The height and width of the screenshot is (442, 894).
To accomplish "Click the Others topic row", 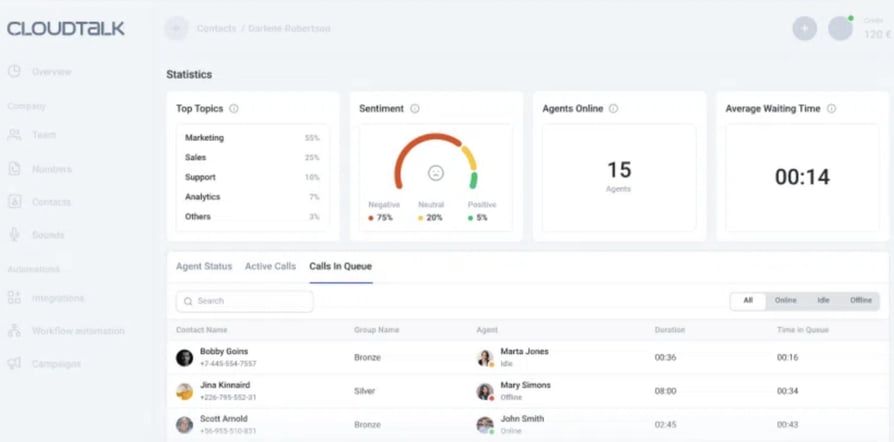I will pos(252,217).
